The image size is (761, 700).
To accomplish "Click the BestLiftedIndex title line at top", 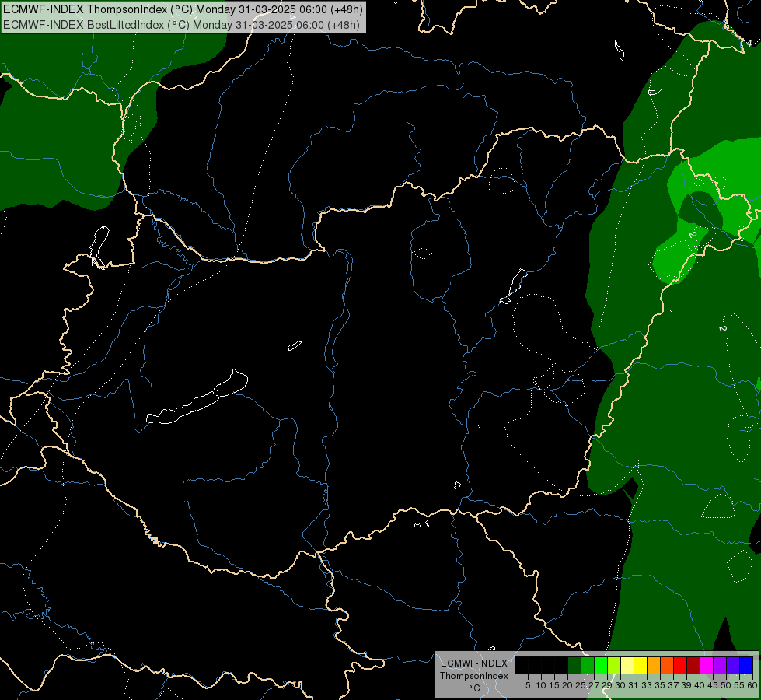I will click(x=181, y=25).
